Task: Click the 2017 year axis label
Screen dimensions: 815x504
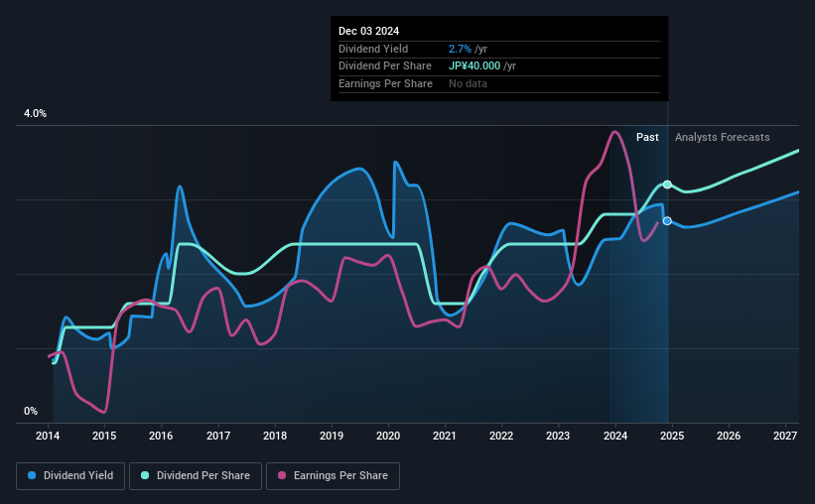Action: [x=217, y=436]
